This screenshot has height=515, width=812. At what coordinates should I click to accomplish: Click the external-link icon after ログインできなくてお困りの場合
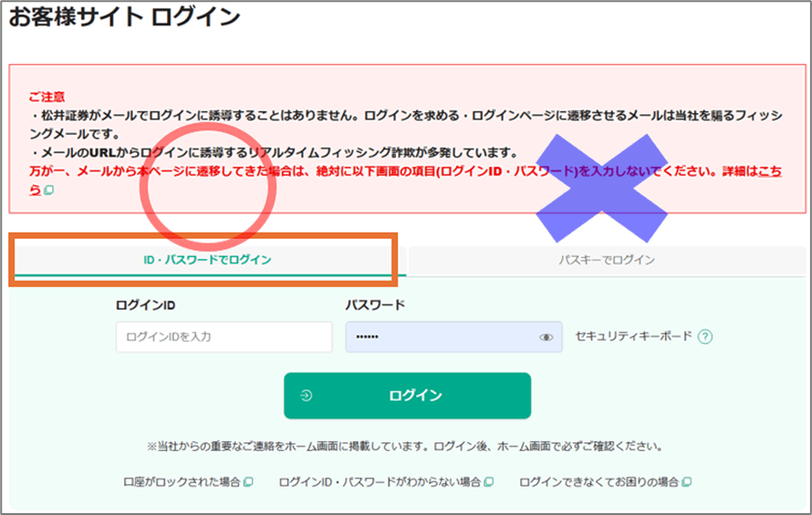click(686, 481)
